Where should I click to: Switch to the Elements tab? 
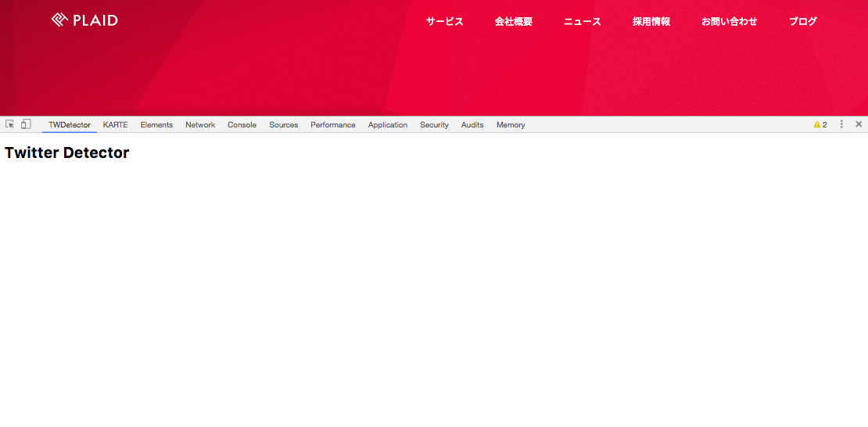pyautogui.click(x=156, y=125)
